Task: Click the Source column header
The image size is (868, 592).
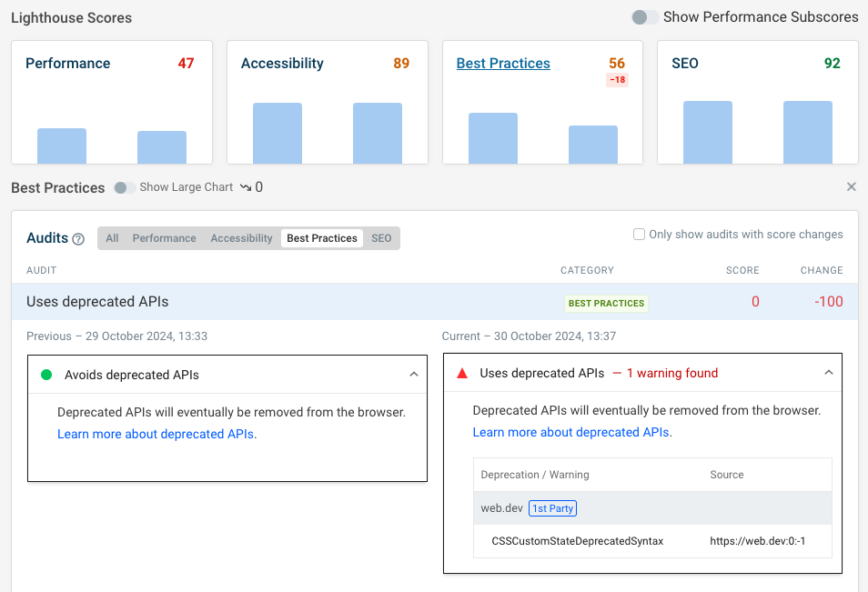Action: (727, 475)
